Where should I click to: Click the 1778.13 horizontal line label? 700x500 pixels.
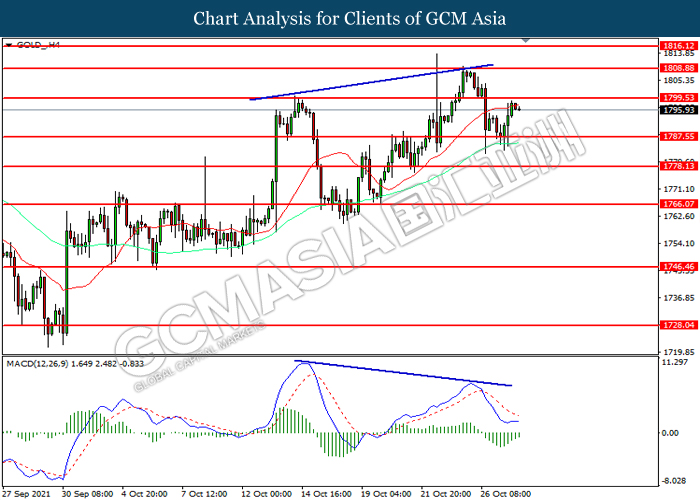coord(679,166)
